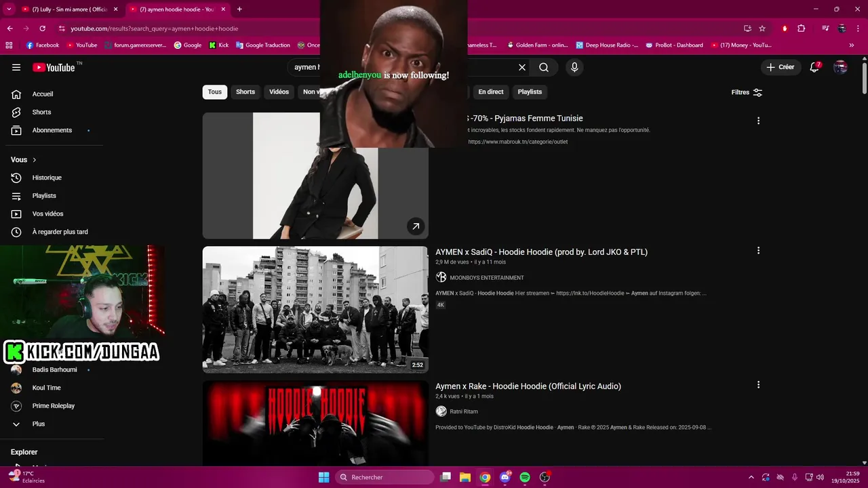
Task: Open Chrome extensions puzzle icon
Action: pyautogui.click(x=802, y=28)
